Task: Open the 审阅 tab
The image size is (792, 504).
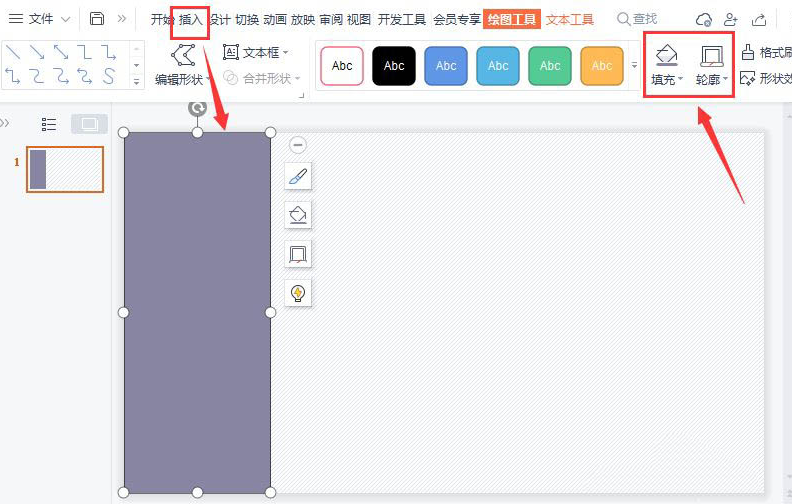Action: click(x=331, y=20)
